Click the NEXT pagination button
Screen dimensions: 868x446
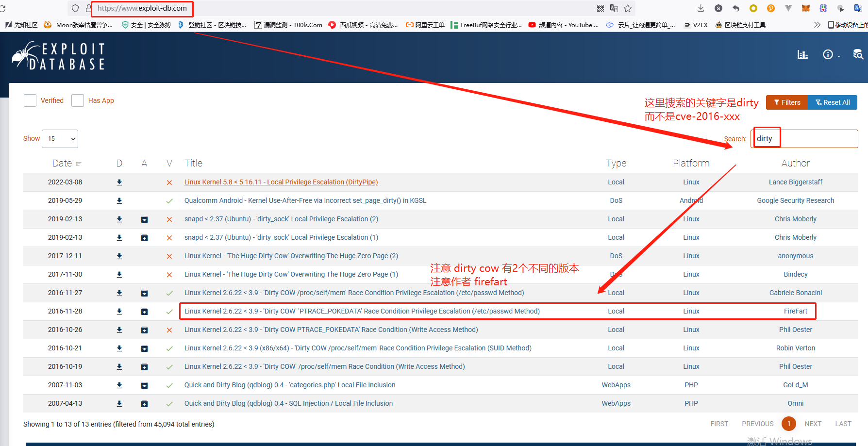pos(813,424)
